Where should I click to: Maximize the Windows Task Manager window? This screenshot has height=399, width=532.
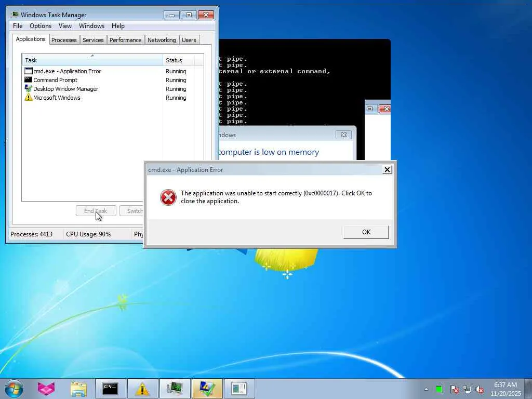[x=189, y=15]
